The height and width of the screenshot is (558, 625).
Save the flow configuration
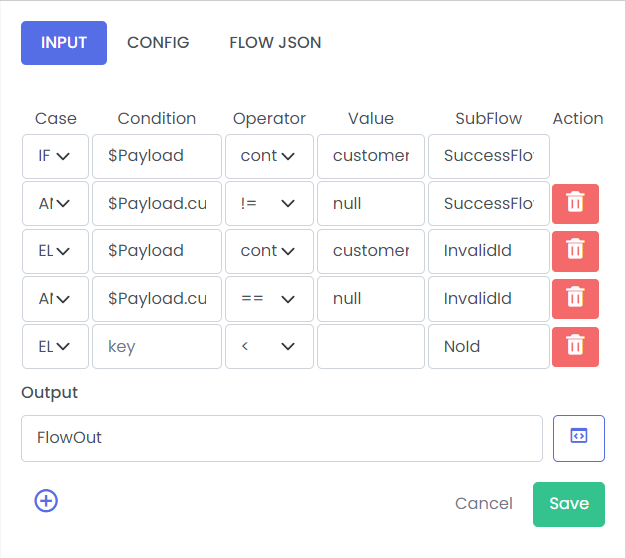pos(569,504)
